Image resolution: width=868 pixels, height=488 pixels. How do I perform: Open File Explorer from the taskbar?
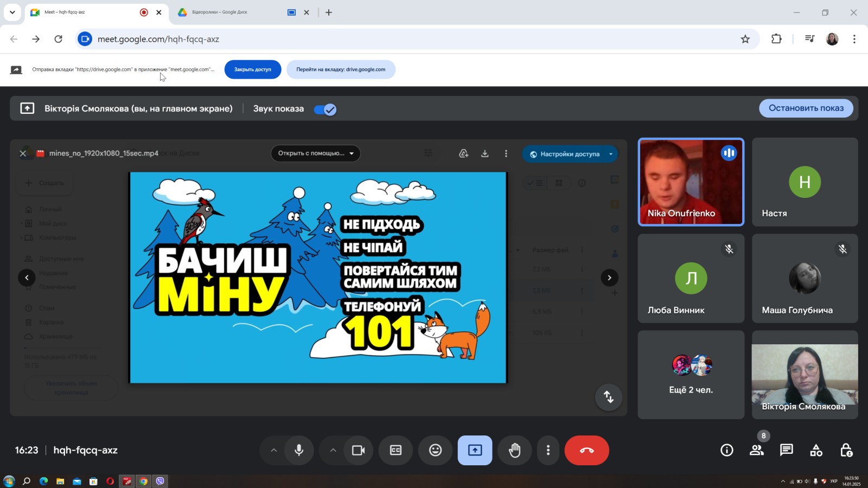(60, 481)
